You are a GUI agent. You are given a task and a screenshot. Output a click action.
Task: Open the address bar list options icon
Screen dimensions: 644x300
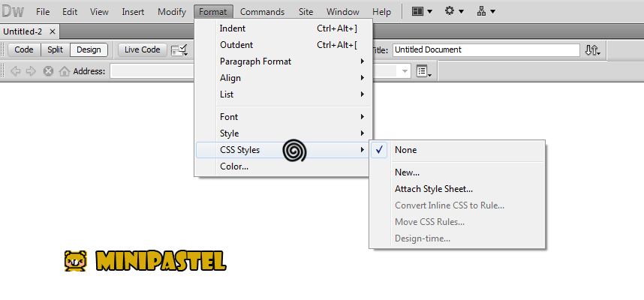click(x=424, y=71)
